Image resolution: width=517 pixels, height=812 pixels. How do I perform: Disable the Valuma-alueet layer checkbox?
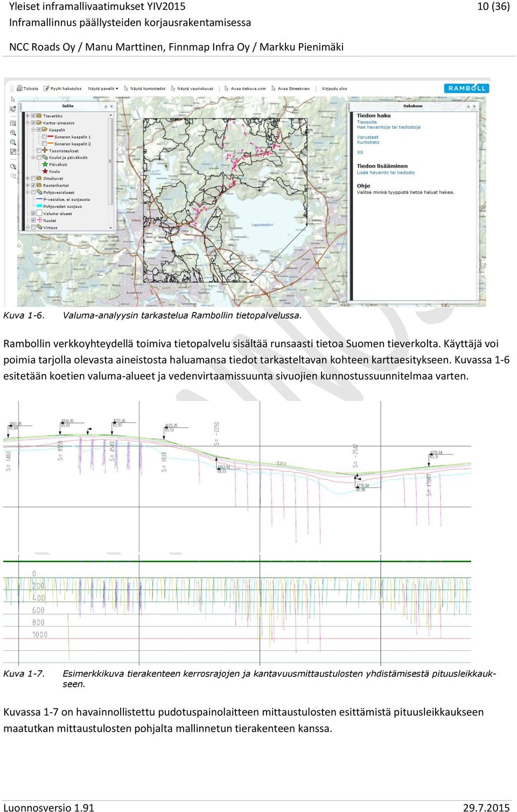pyautogui.click(x=33, y=213)
